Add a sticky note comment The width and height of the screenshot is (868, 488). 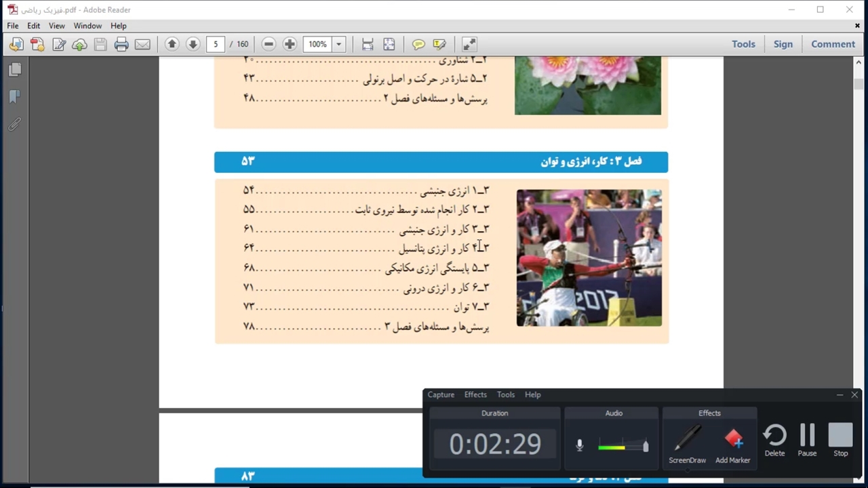point(418,45)
